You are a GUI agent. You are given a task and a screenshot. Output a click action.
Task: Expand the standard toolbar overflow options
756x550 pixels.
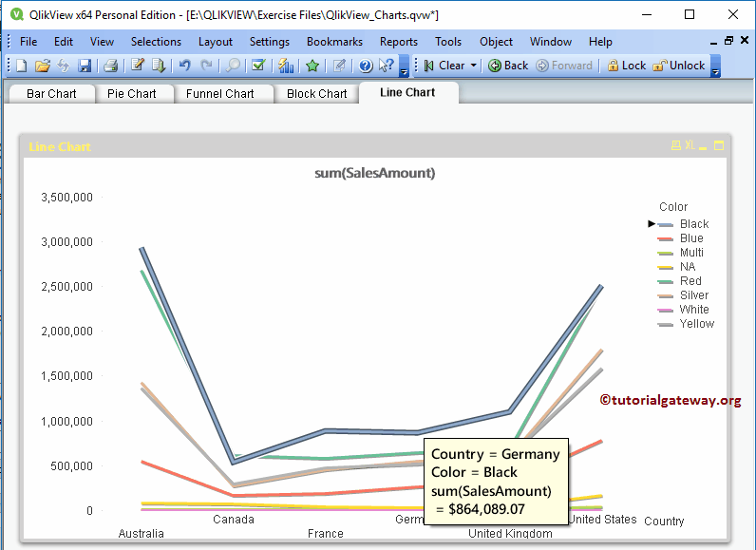(x=404, y=66)
